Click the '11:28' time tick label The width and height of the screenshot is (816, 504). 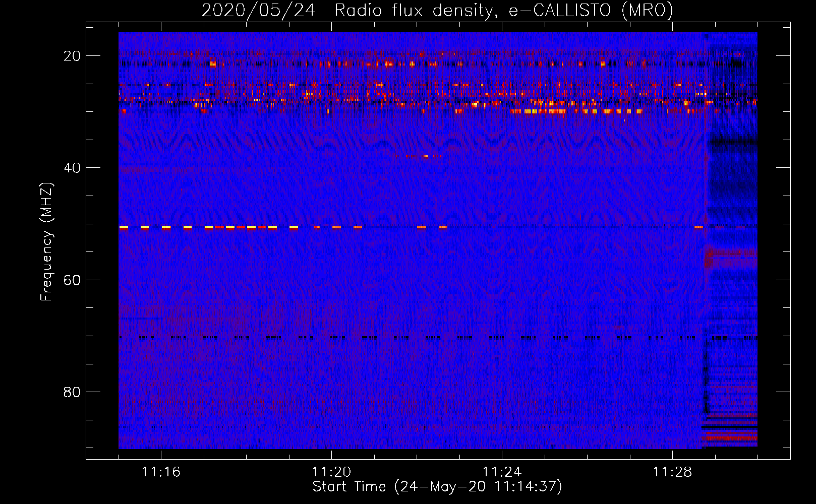(x=672, y=472)
